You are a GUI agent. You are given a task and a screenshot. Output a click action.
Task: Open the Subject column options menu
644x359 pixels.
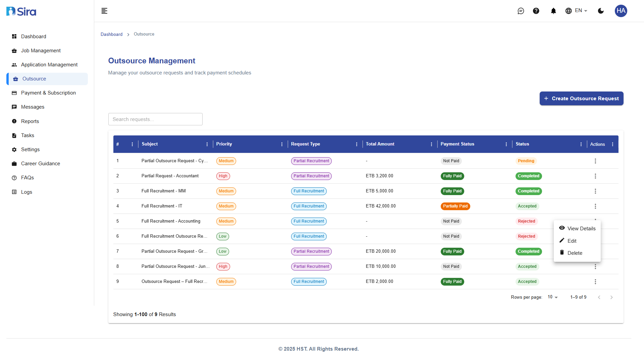coord(207,144)
